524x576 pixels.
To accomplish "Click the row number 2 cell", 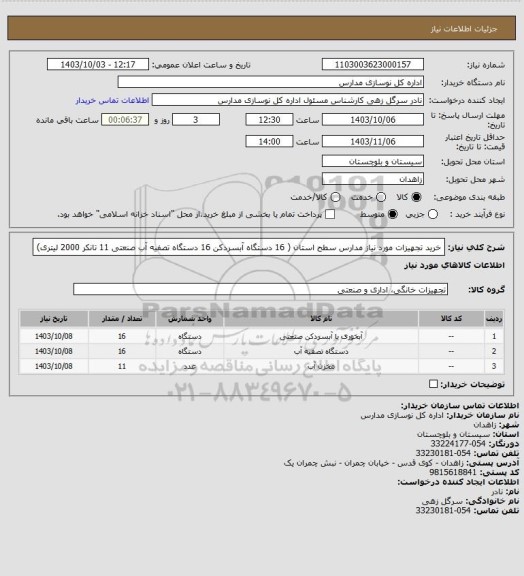I will [x=494, y=351].
